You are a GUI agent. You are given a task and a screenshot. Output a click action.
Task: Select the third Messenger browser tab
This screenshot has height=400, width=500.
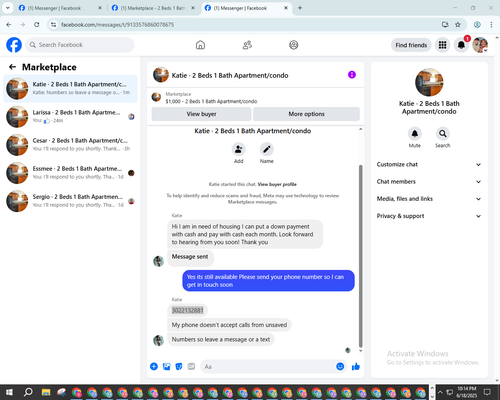pos(246,8)
